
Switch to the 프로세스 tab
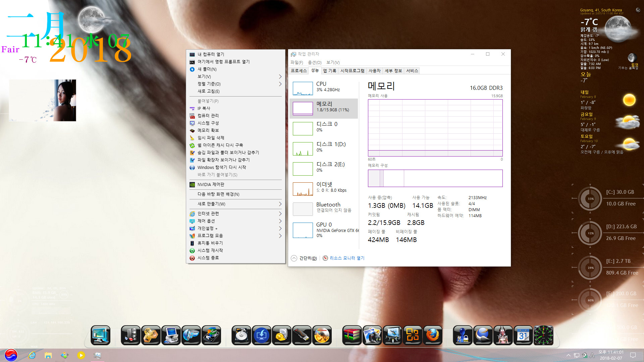299,71
